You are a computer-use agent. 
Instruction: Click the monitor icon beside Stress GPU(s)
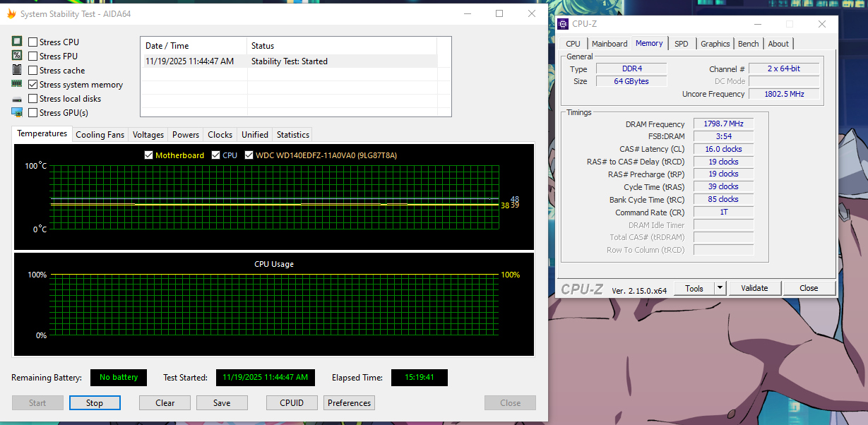17,112
